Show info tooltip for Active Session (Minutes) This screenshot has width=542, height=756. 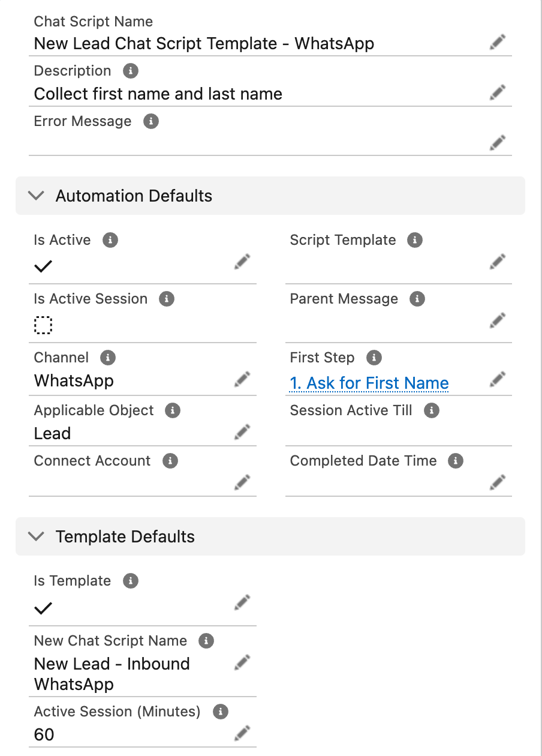tap(221, 712)
